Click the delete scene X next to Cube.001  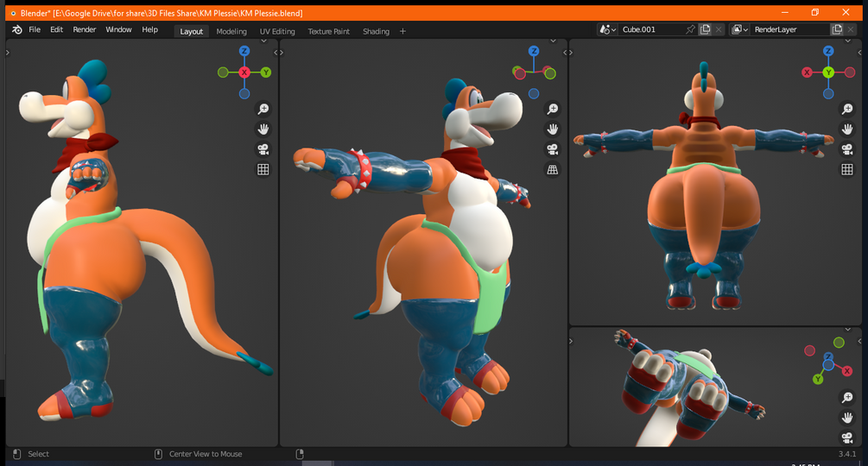719,30
